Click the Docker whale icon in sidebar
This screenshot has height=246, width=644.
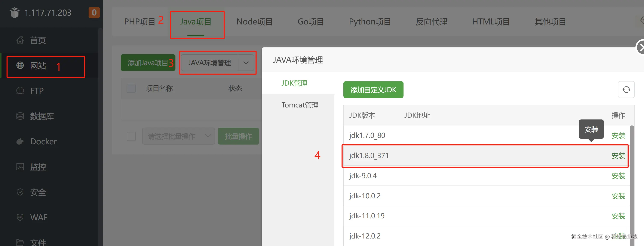[x=20, y=141]
